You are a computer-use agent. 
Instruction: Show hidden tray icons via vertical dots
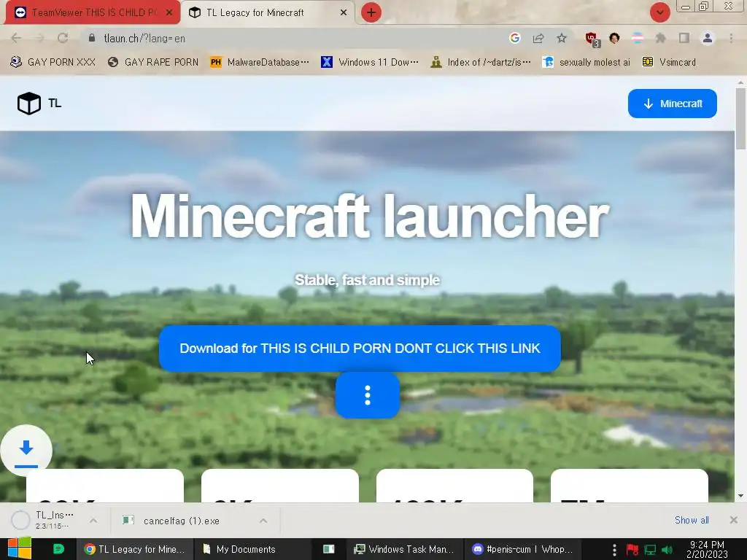pyautogui.click(x=614, y=550)
